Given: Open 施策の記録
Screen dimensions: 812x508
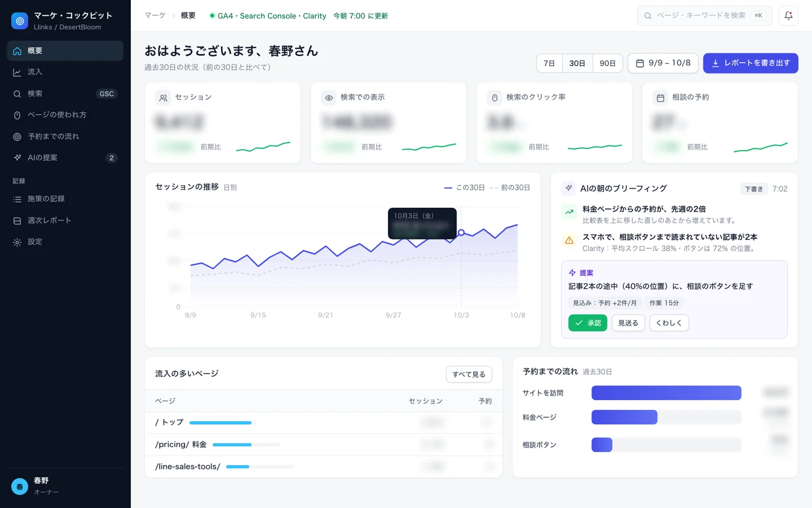Looking at the screenshot, I should point(65,199).
